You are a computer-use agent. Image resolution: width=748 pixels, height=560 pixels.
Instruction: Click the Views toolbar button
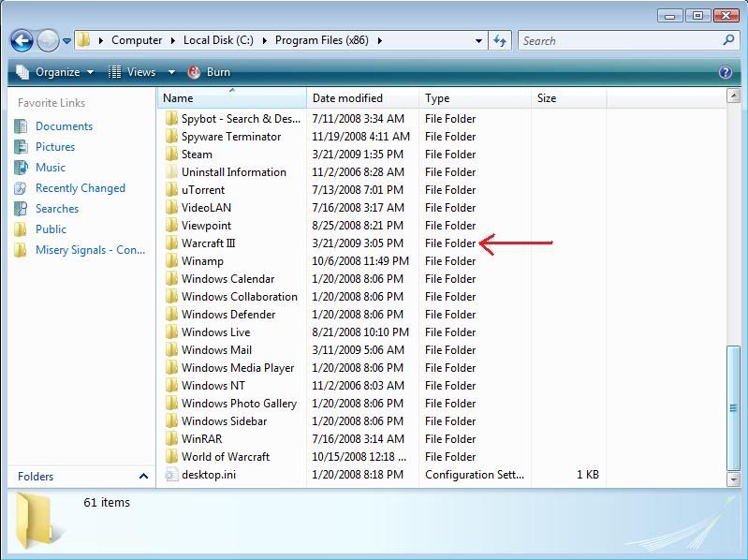pos(132,72)
